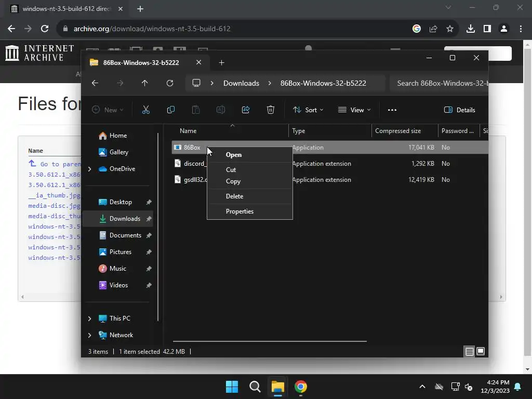Choose Open in the context menu
Viewport: 532px width, 399px height.
coord(250,155)
